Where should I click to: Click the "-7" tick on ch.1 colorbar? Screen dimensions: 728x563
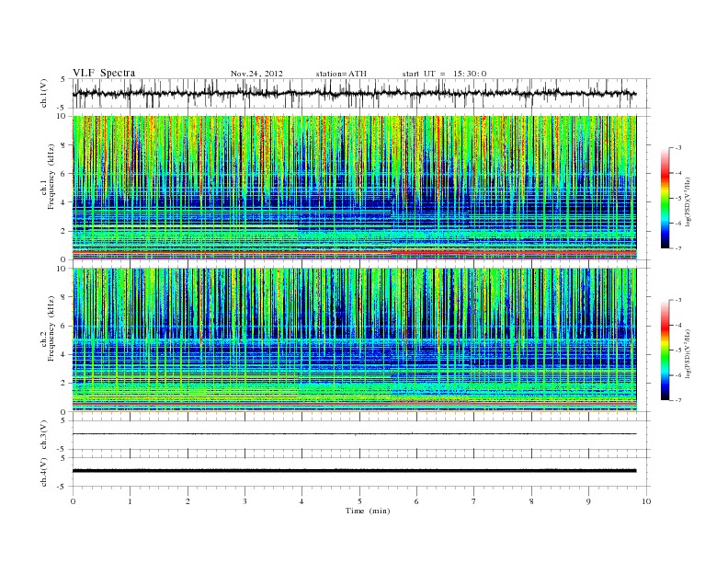pos(677,248)
